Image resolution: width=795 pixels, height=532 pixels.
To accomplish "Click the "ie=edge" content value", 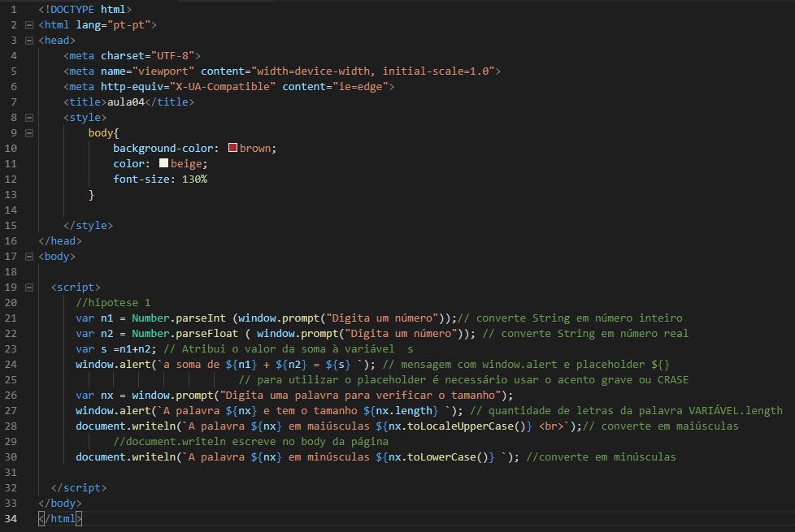I will pos(360,87).
